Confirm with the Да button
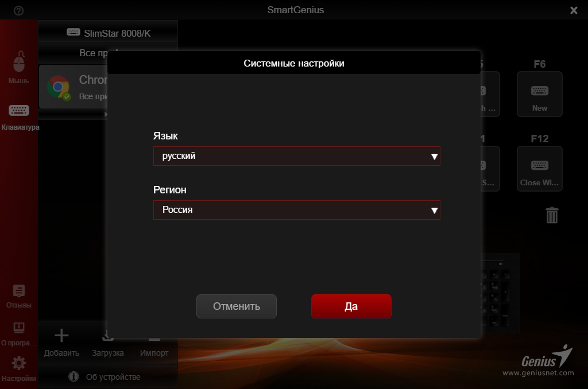The image size is (588, 389). (x=351, y=306)
